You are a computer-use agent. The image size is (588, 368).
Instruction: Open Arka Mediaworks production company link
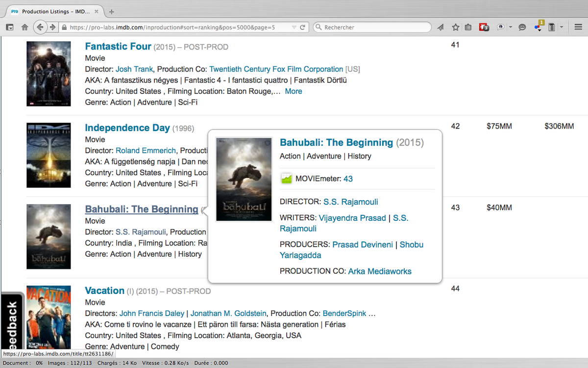point(380,271)
